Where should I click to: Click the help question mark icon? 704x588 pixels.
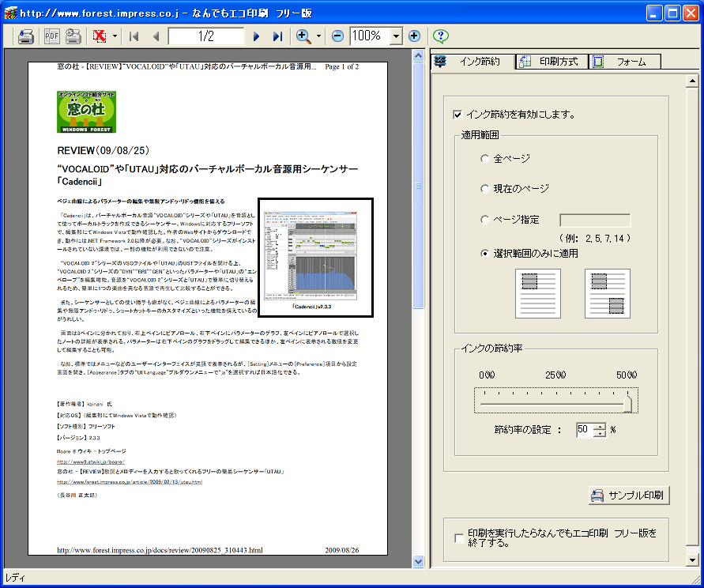point(441,36)
